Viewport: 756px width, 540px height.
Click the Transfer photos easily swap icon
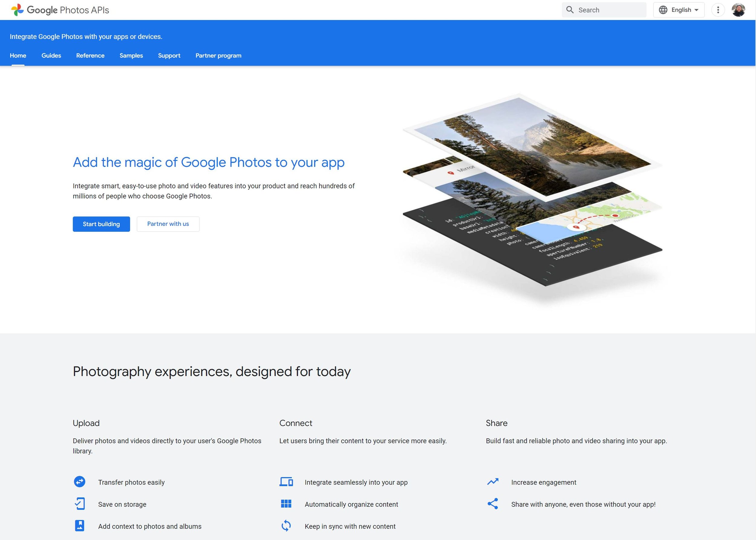[80, 482]
